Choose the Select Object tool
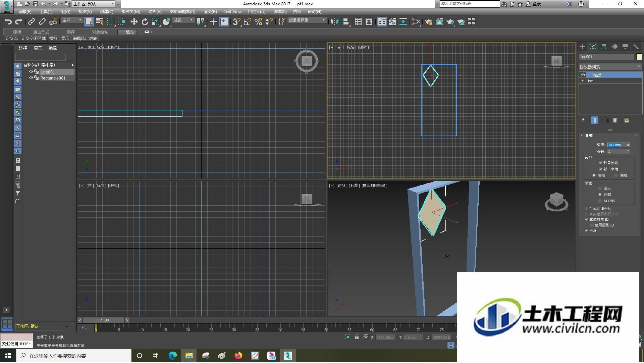Viewport: 644px width, 363px height. [x=89, y=22]
